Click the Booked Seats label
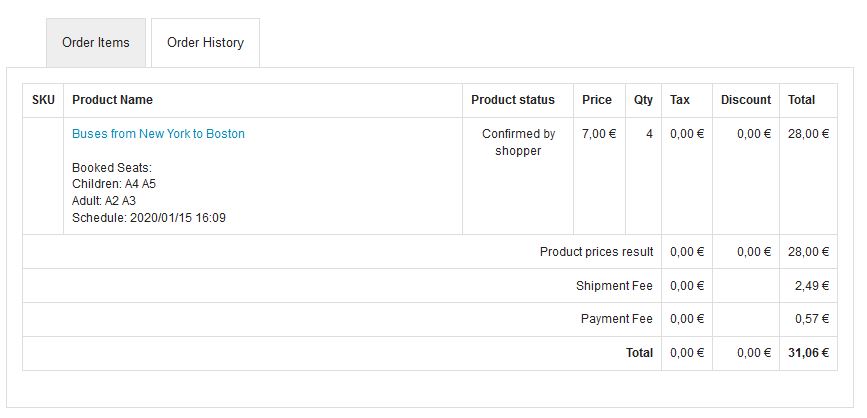This screenshot has height=418, width=867. (112, 168)
